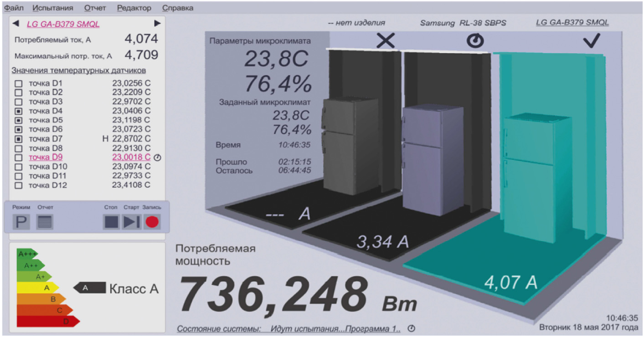Click the 4,074 consumed current value
The height and width of the screenshot is (337, 644).
point(141,39)
